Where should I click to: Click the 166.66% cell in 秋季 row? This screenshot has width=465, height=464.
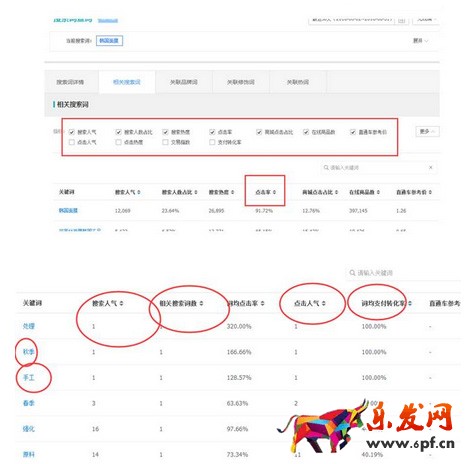click(x=239, y=352)
